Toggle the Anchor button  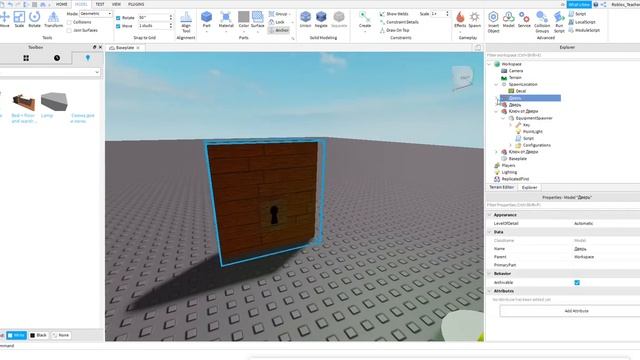279,30
